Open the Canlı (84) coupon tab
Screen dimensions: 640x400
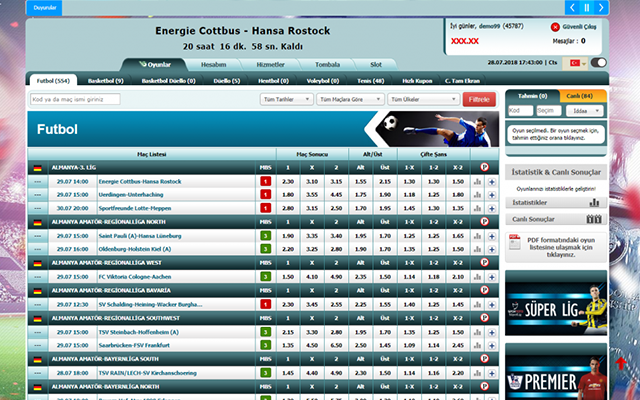click(579, 95)
